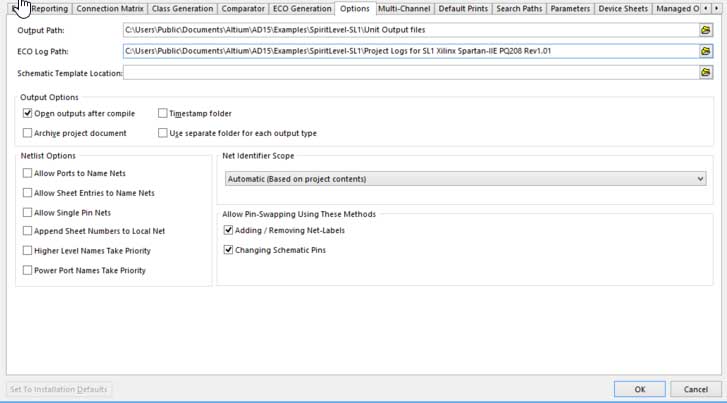Uncheck Changing Schematic Pins option
The width and height of the screenshot is (727, 403).
point(228,250)
